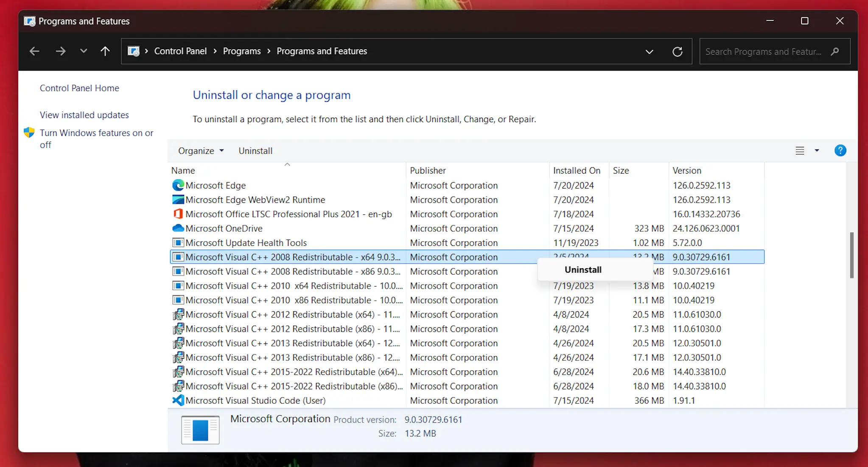Click the Visual C++ 2013 (x86) icon

178,357
